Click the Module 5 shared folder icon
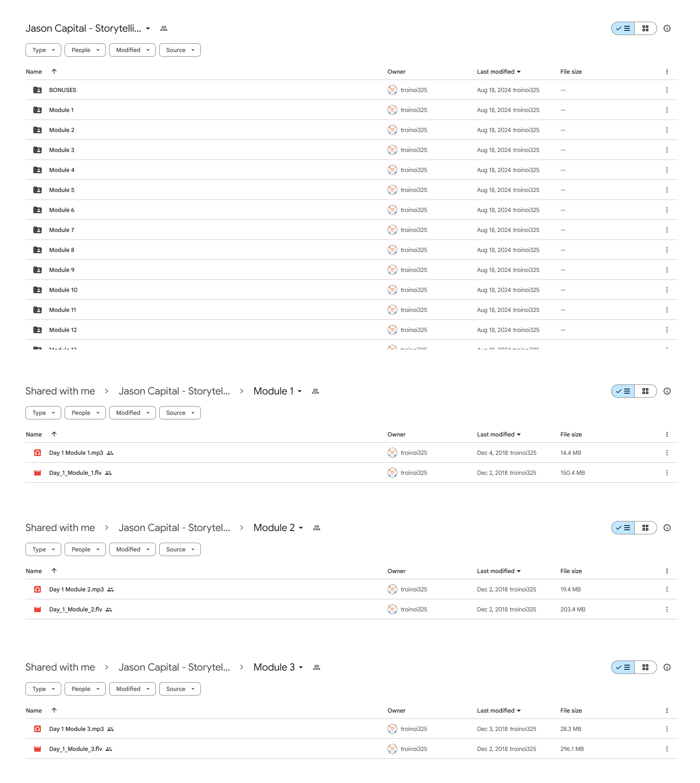The width and height of the screenshot is (700, 783). pos(37,190)
